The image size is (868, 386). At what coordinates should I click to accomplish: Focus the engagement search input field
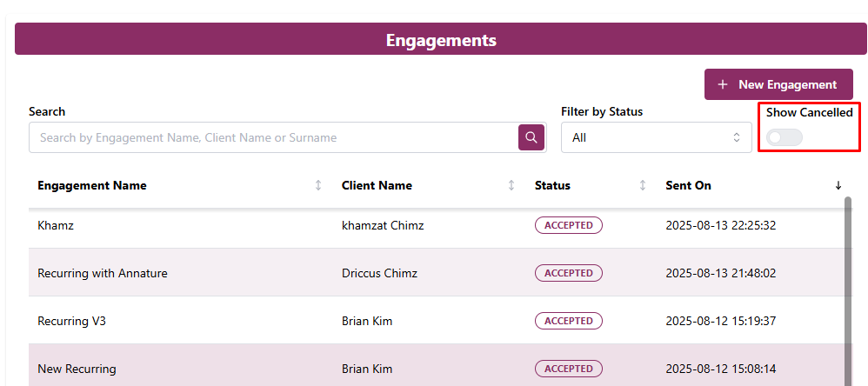click(274, 137)
